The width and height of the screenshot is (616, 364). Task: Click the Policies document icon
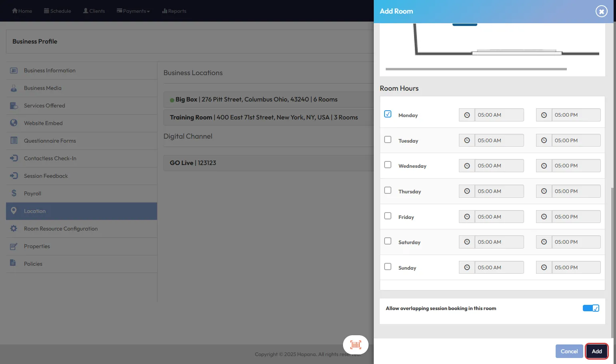(13, 263)
